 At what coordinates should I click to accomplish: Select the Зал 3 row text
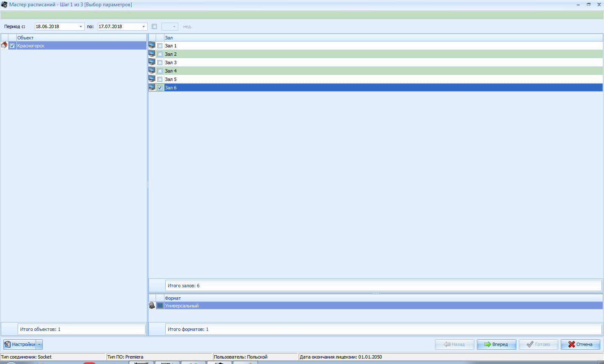(x=171, y=62)
